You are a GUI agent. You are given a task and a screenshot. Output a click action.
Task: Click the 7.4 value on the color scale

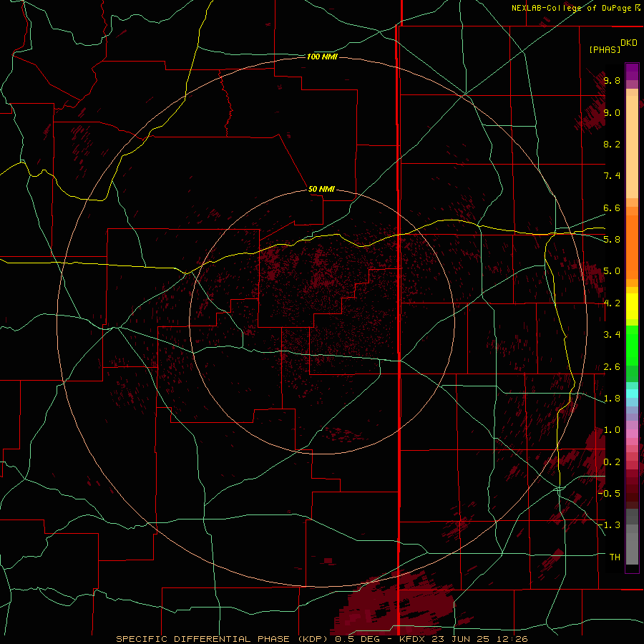[612, 176]
